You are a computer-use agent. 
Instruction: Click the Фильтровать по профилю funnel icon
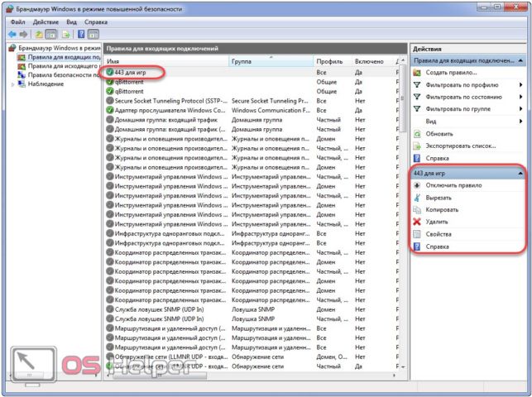coord(417,84)
